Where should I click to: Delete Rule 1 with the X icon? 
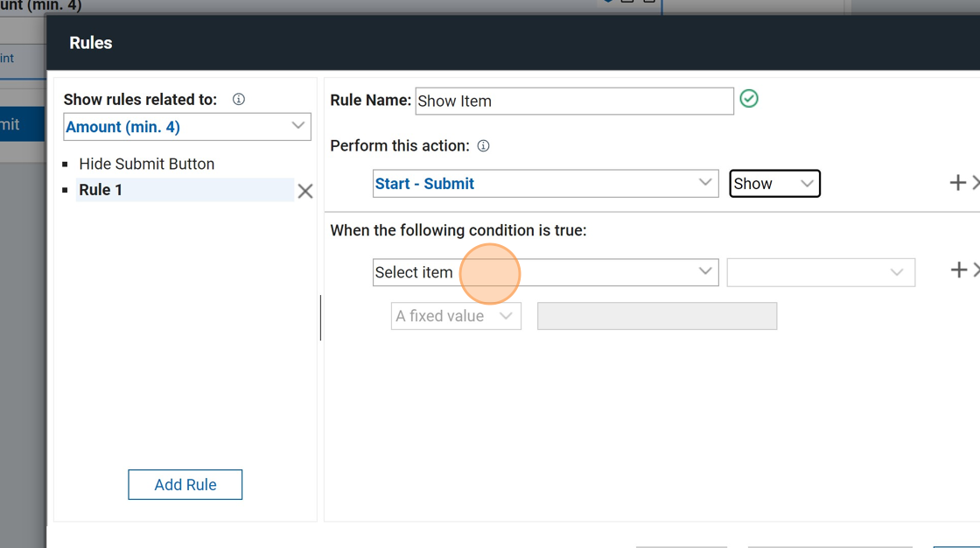(304, 191)
